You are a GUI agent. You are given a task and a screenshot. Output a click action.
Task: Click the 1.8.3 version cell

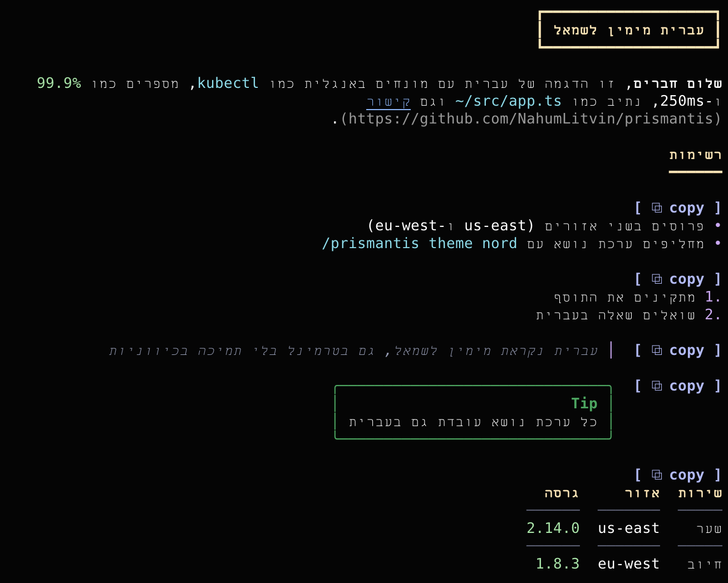(x=558, y=564)
